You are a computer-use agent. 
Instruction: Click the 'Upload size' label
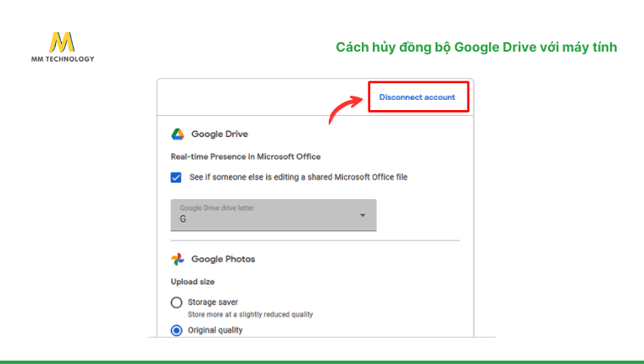click(x=192, y=282)
